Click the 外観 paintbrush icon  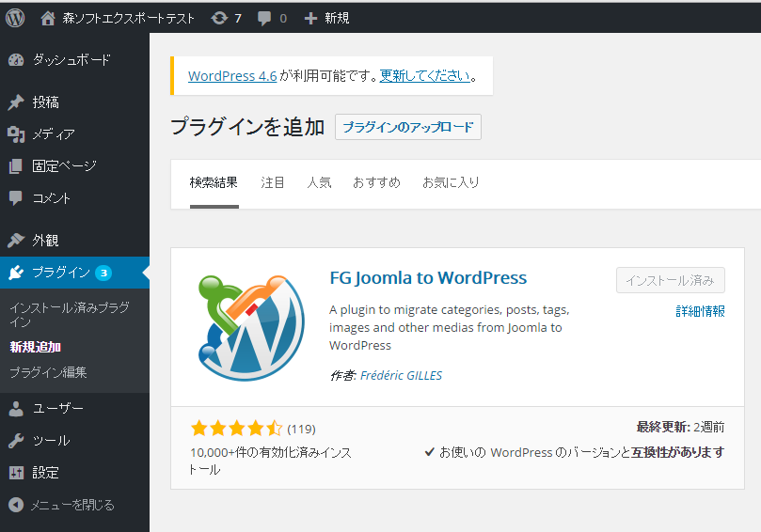(16, 240)
